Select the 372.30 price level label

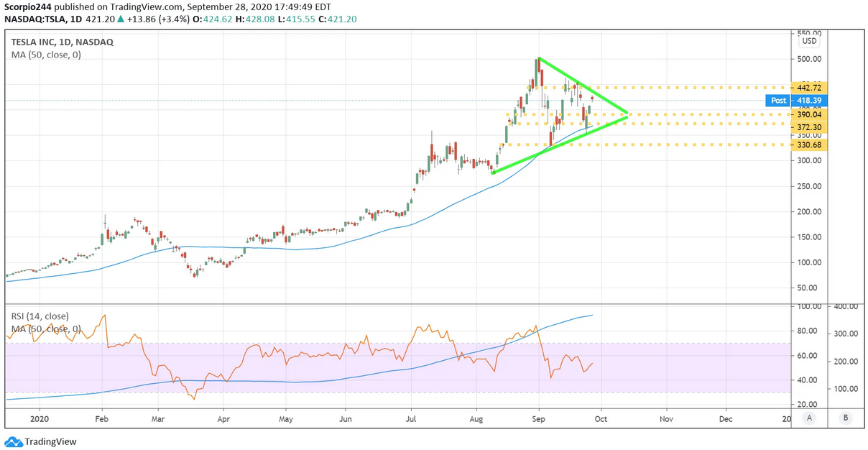click(811, 127)
